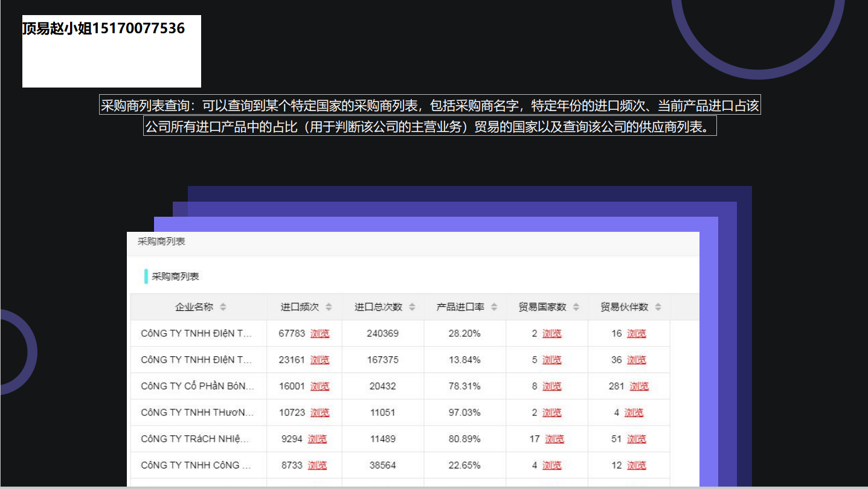The width and height of the screenshot is (868, 489).
Task: Sort by 贸易伙伴数 using its arrow icon
Action: 658,307
